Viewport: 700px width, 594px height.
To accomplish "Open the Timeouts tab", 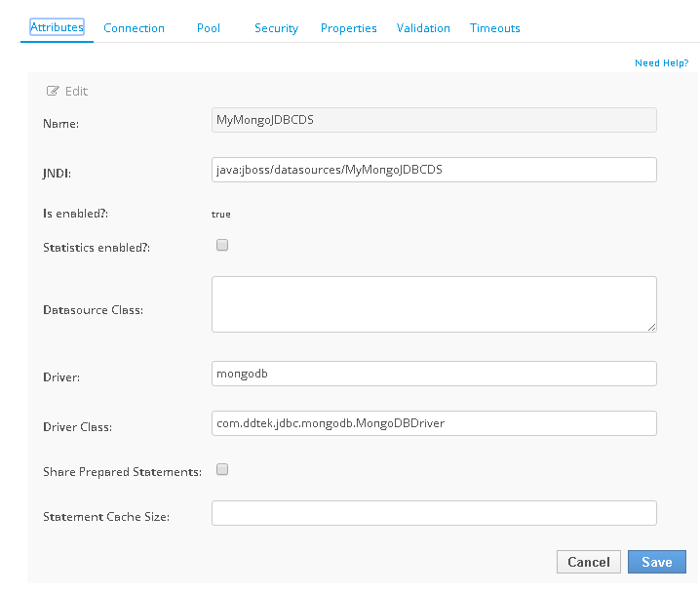I will tap(494, 28).
